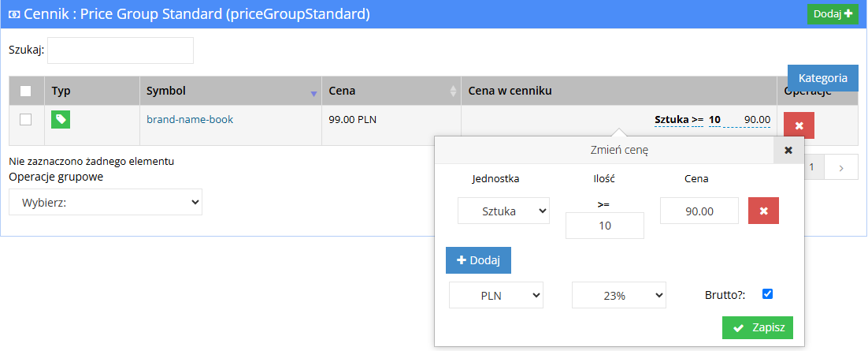Toggle the Brutto? checkbox
This screenshot has height=351, width=868.
click(767, 294)
